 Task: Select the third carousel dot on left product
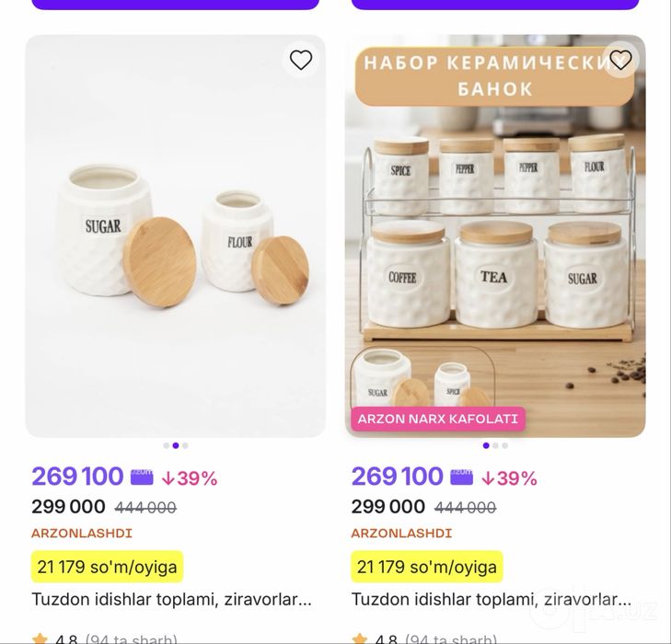pyautogui.click(x=185, y=445)
